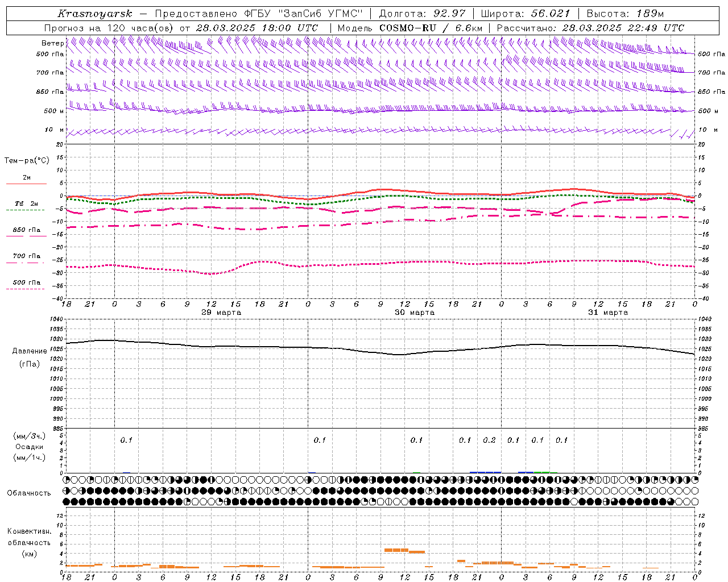Select the 'Предоставлено ФГБУ ЗапСиб УГМС' provider text
The height and width of the screenshot is (582, 728).
tap(259, 14)
